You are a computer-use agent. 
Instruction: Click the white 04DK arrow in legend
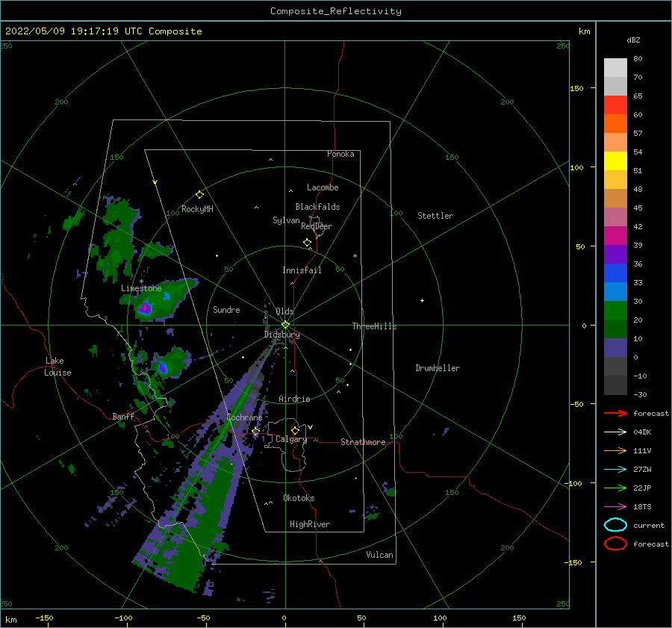(x=615, y=432)
